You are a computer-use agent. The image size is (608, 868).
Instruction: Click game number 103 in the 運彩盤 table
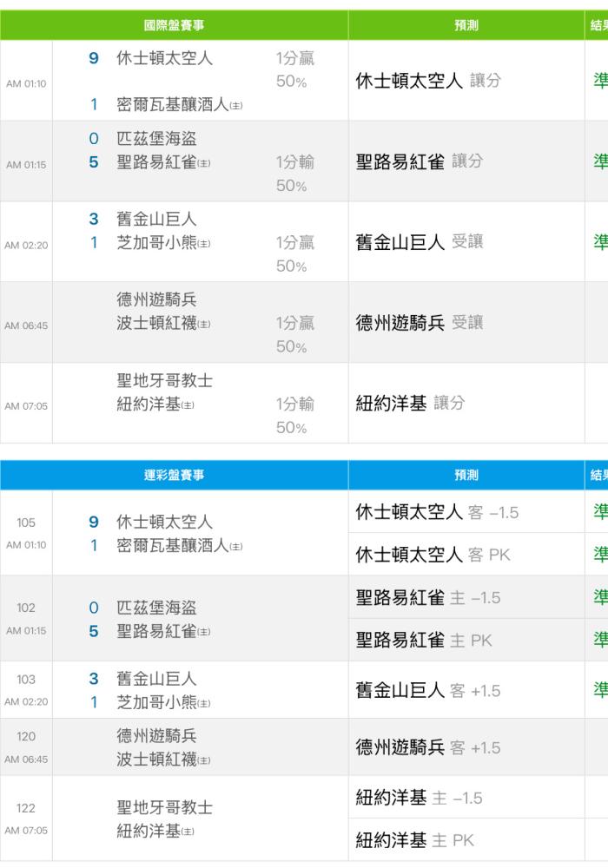pos(26,679)
